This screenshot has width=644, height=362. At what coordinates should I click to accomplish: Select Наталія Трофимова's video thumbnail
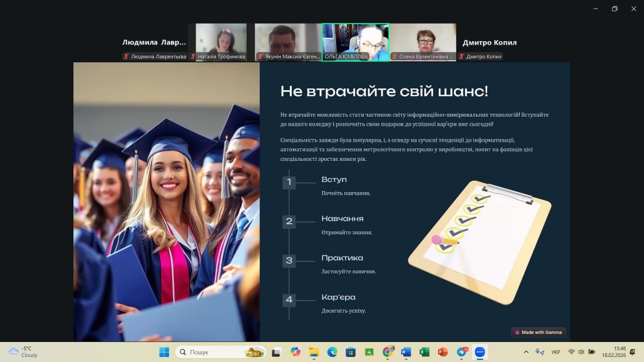221,43
